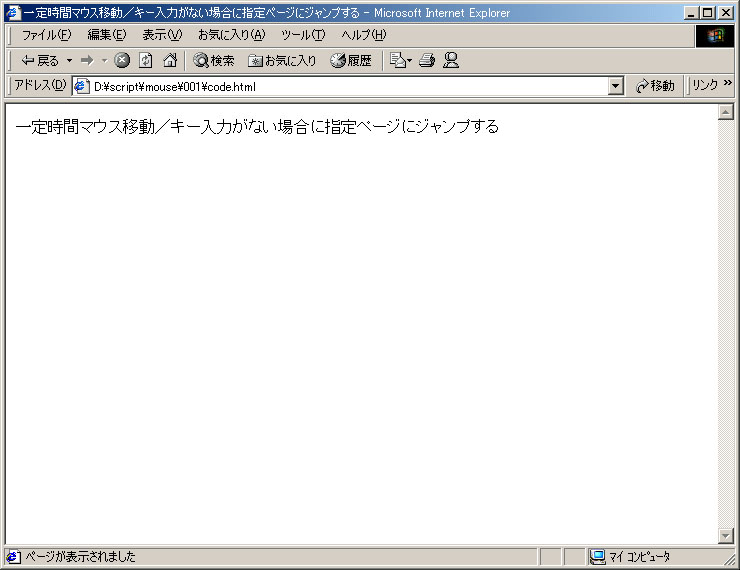Image resolution: width=740 pixels, height=570 pixels.
Task: Minimize the Internet Explorer window
Action: [691, 13]
